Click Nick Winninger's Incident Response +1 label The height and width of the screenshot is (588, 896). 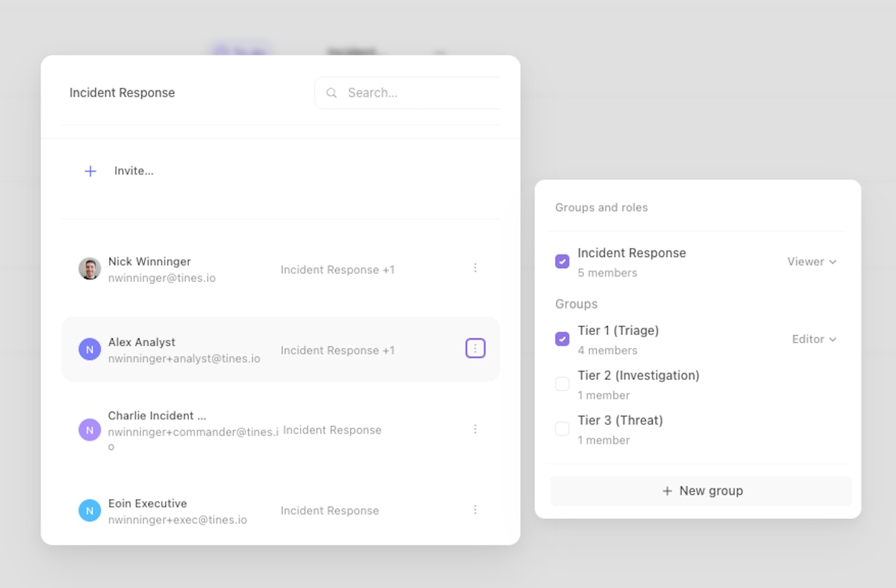tap(337, 270)
